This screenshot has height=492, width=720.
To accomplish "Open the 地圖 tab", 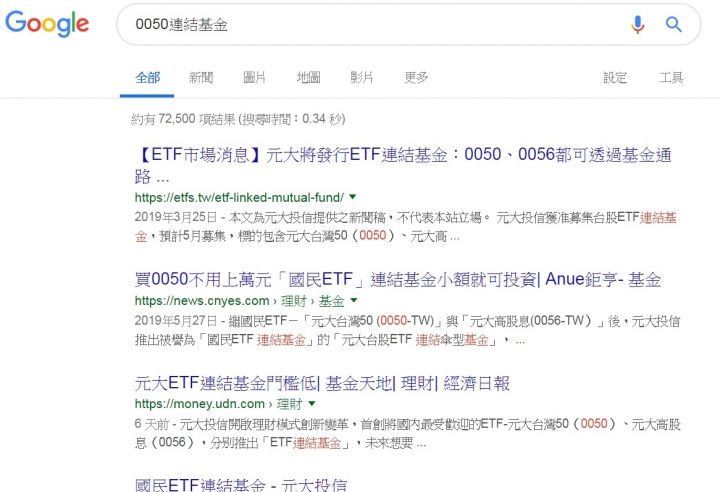I will [x=308, y=77].
